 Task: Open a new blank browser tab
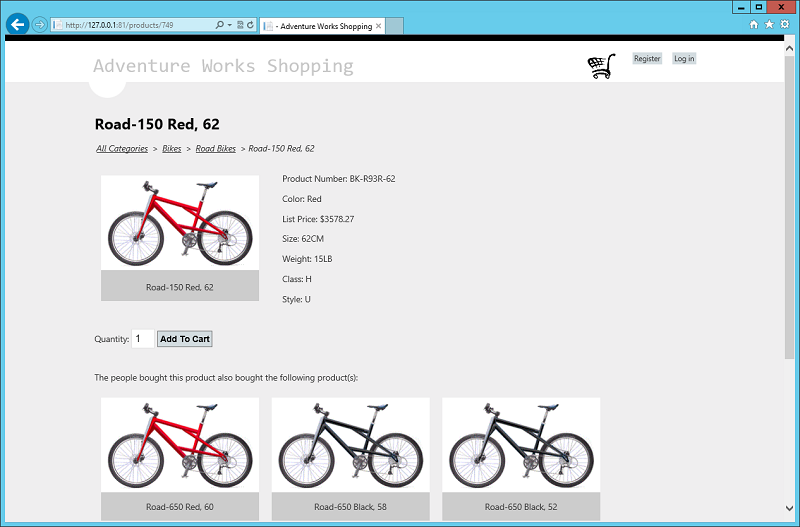(394, 26)
